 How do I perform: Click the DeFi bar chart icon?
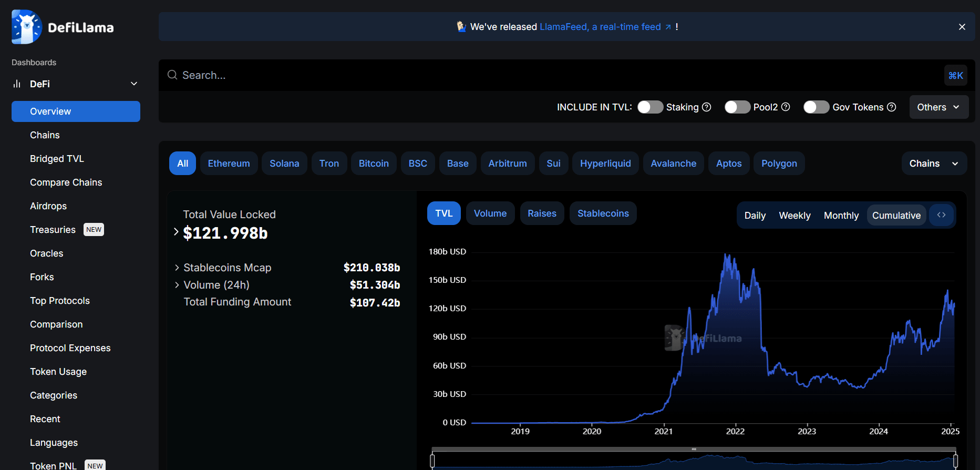point(17,84)
